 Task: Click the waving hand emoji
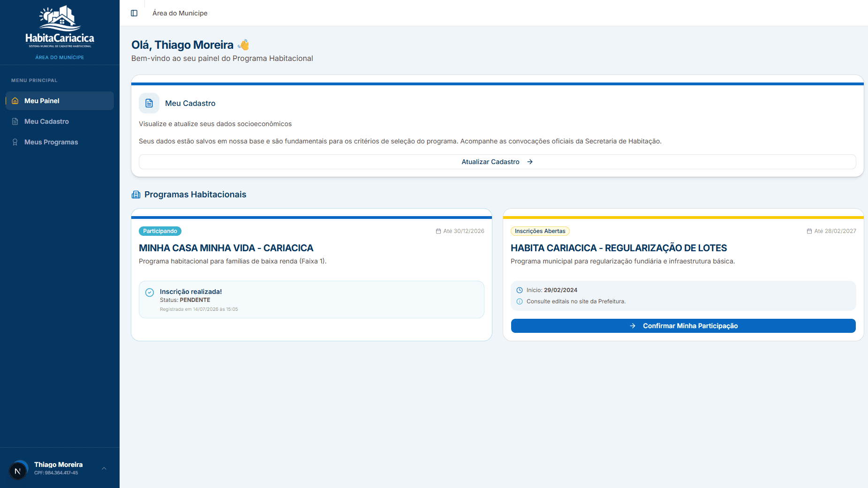pyautogui.click(x=243, y=45)
